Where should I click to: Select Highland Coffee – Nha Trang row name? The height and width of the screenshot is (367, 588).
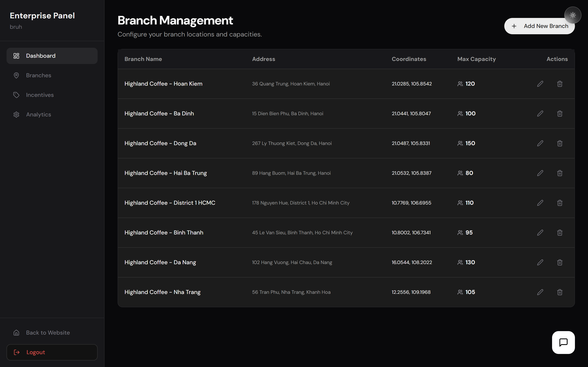[x=162, y=292]
